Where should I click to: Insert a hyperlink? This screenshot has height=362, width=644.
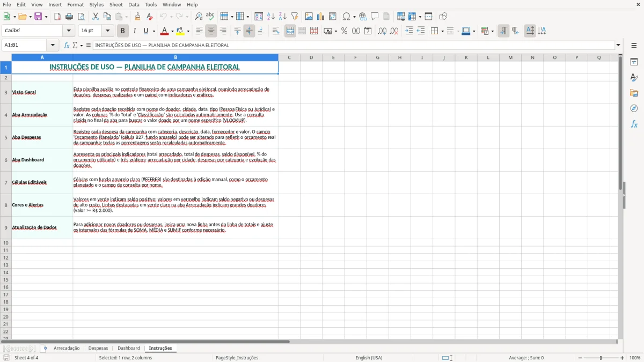[363, 17]
